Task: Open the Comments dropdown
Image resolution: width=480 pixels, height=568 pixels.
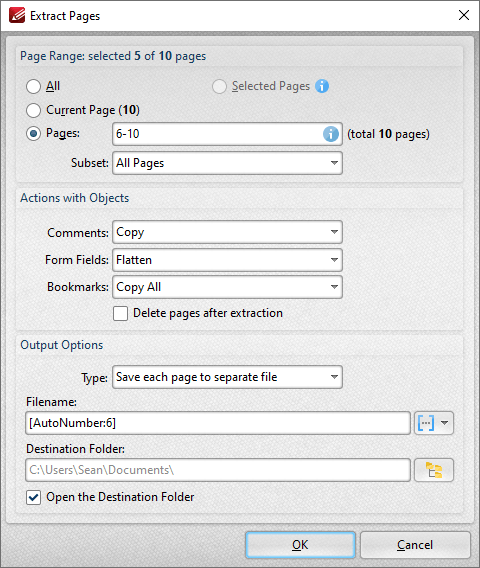Action: 228,232
